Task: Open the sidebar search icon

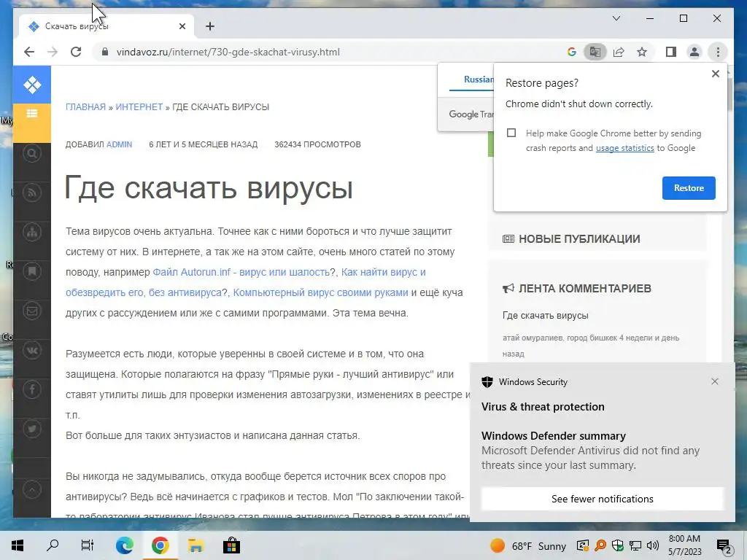Action: pos(32,153)
